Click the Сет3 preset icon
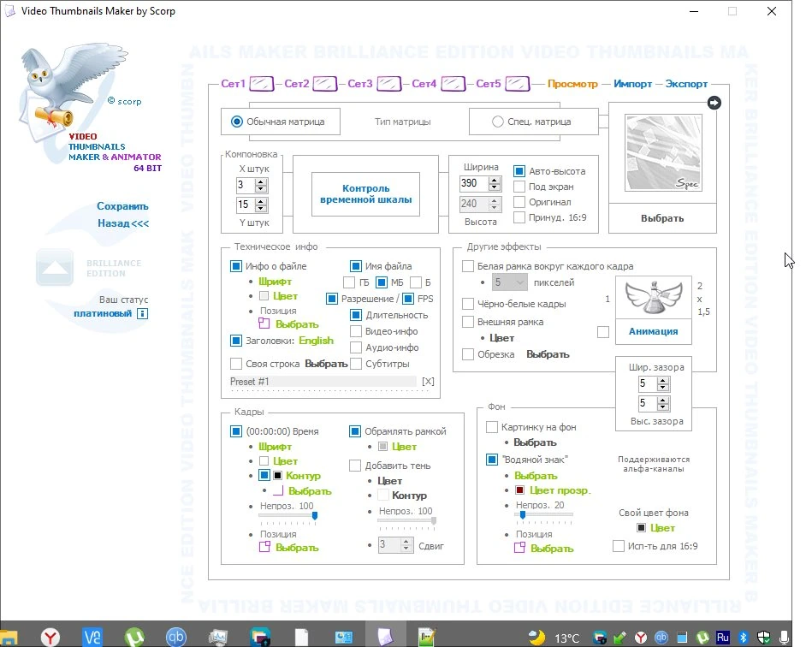The image size is (812, 647). point(389,83)
